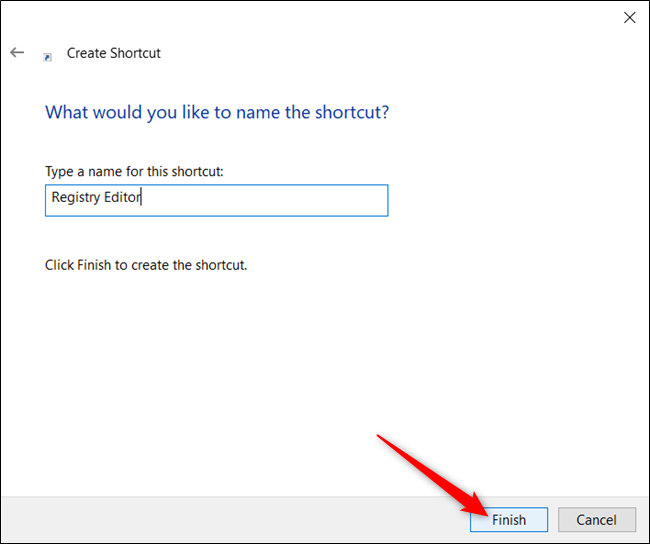Close the Create Shortcut dialog with X

[x=630, y=17]
